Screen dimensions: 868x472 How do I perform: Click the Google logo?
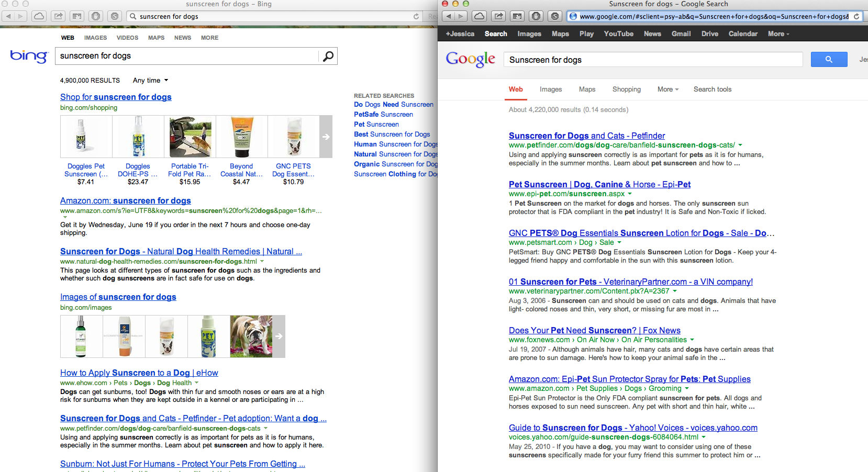471,60
